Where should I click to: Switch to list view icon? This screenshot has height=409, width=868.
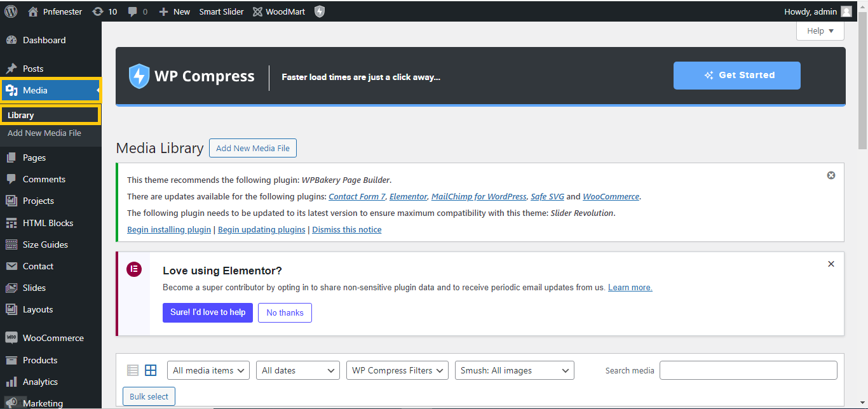133,370
